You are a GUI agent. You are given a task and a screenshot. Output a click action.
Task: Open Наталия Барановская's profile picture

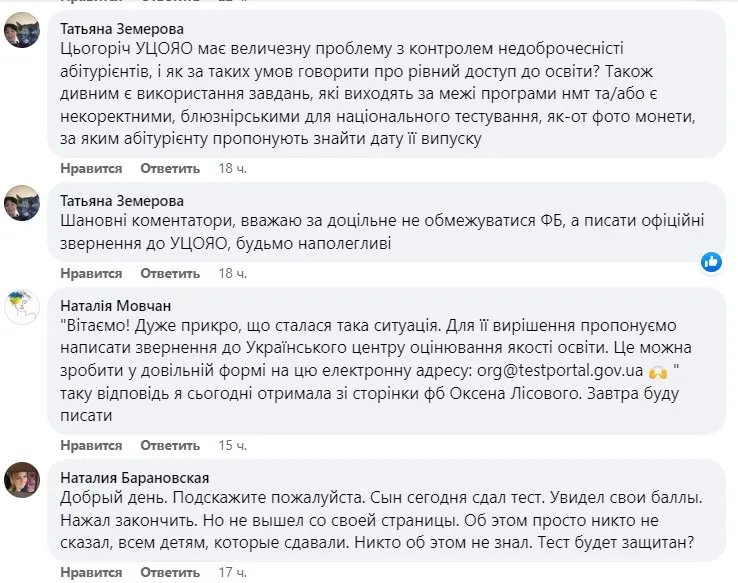point(21,479)
